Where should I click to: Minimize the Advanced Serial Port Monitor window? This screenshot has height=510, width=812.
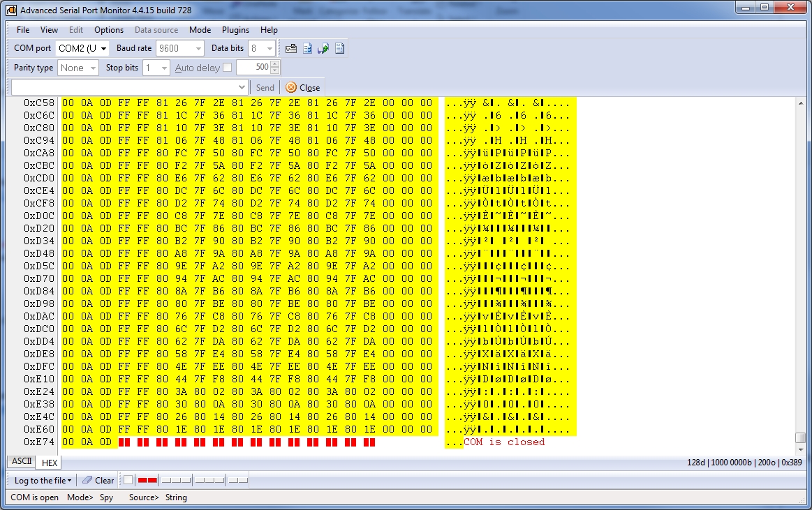click(x=746, y=8)
